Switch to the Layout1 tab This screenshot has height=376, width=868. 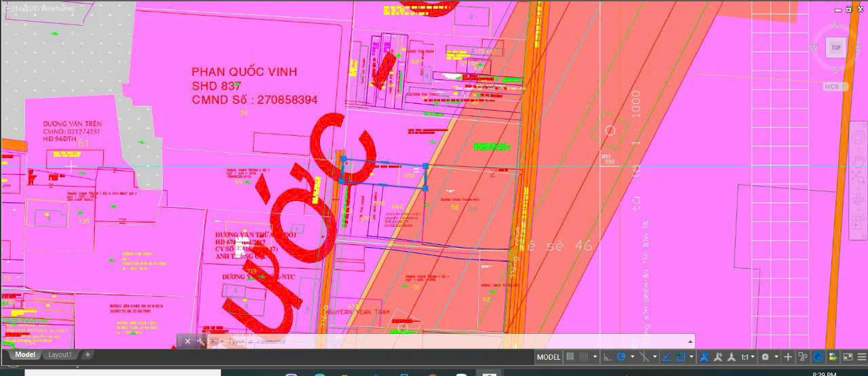(x=60, y=354)
